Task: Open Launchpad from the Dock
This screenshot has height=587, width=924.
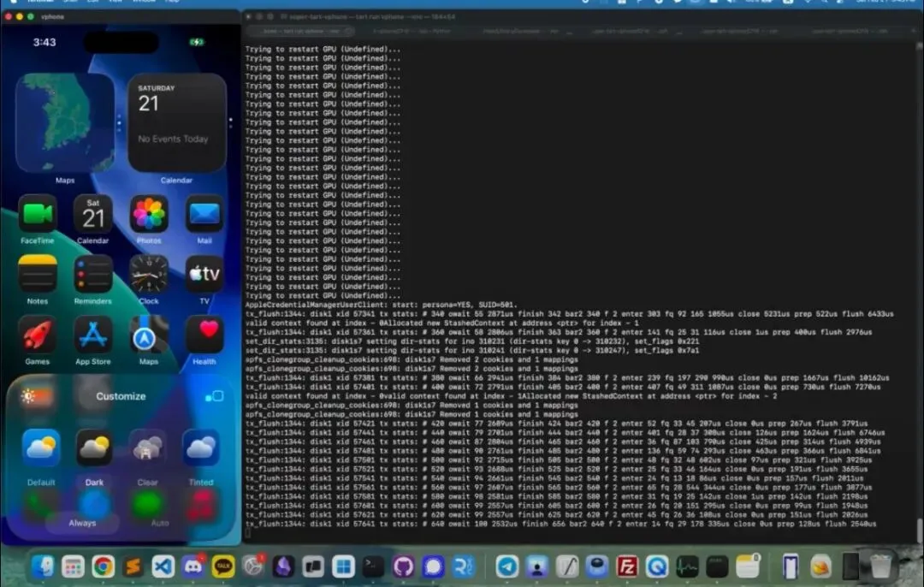Action: click(x=73, y=566)
